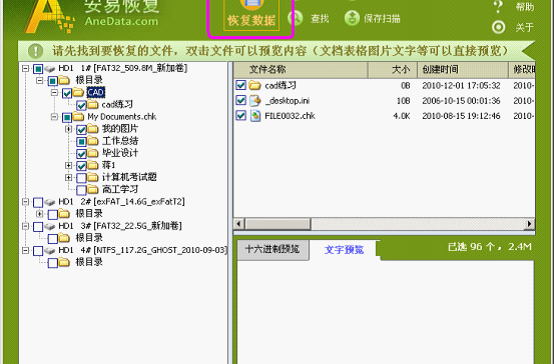Expand the 我的图片 folder node
Image resolution: width=554 pixels, height=364 pixels.
click(69, 129)
